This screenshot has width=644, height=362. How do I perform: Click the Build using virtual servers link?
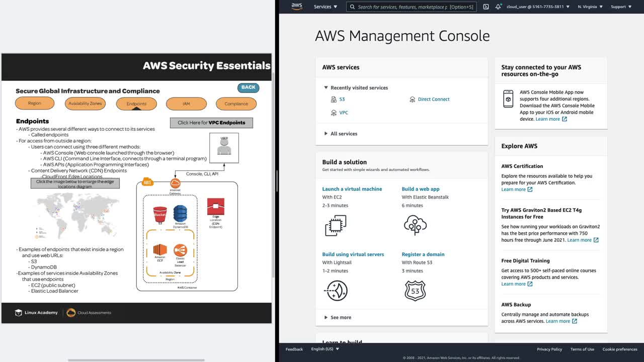[x=353, y=254]
